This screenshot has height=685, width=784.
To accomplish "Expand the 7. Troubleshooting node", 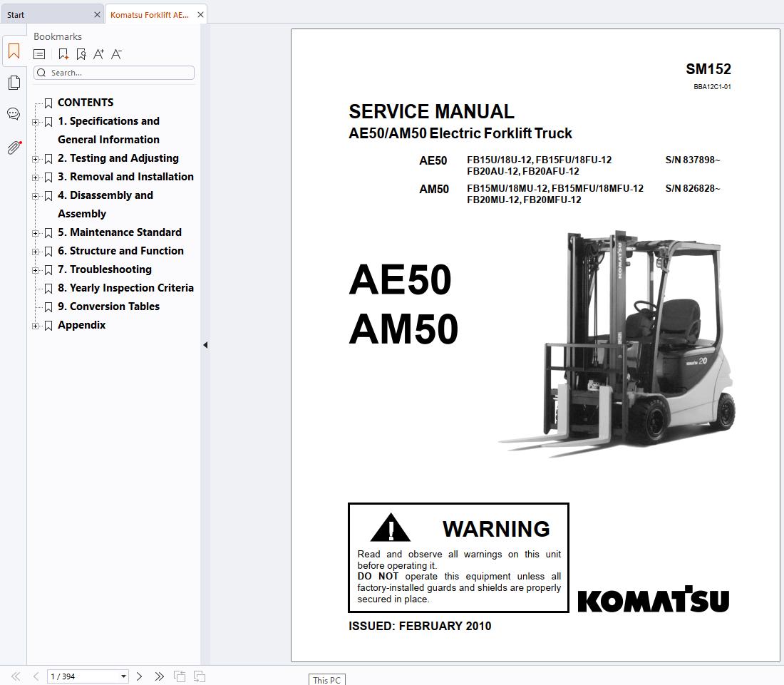I will click(x=35, y=270).
